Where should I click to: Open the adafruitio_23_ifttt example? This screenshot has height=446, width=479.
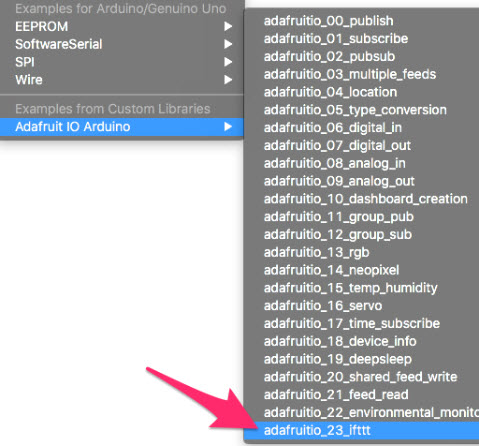361,430
